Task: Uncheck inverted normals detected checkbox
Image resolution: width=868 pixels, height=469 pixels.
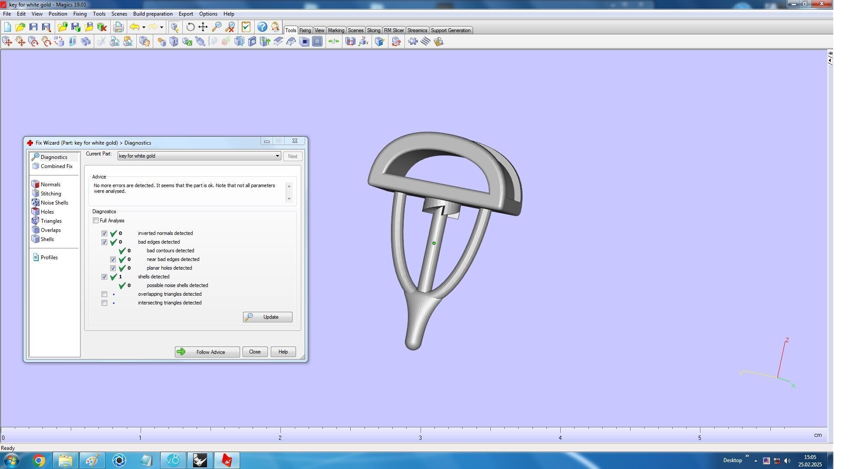Action: click(x=104, y=234)
